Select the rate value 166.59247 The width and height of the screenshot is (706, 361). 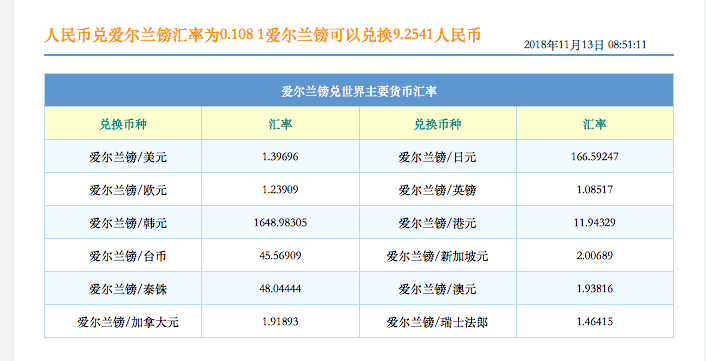(595, 157)
